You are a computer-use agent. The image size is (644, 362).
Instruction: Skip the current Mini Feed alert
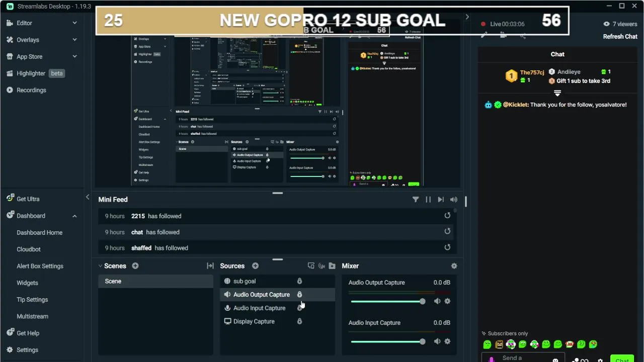441,200
